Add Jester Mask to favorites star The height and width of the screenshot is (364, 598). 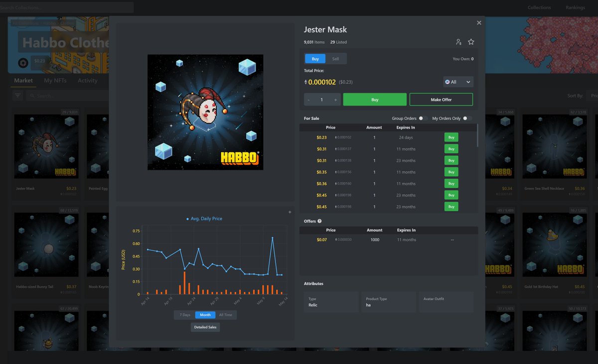point(471,42)
